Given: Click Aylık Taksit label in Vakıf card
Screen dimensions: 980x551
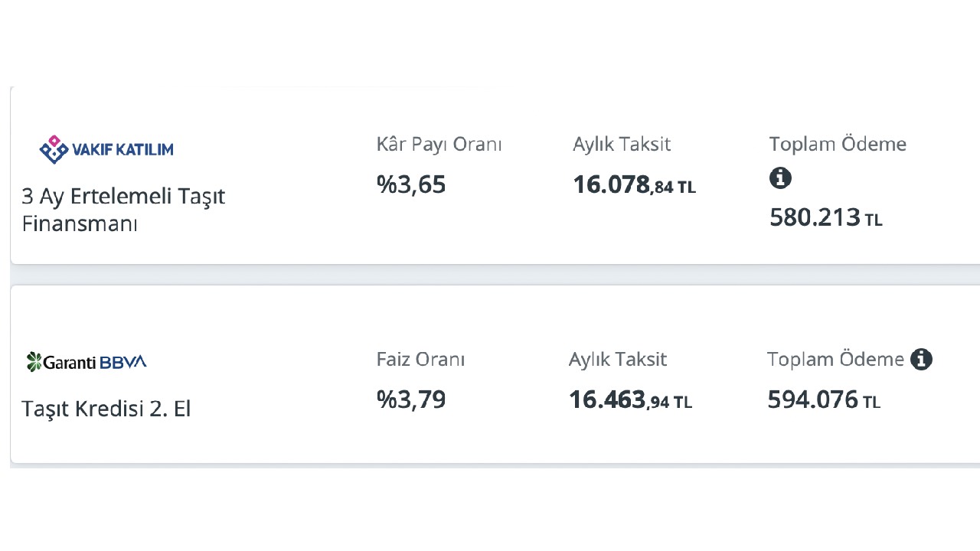Looking at the screenshot, I should 622,144.
